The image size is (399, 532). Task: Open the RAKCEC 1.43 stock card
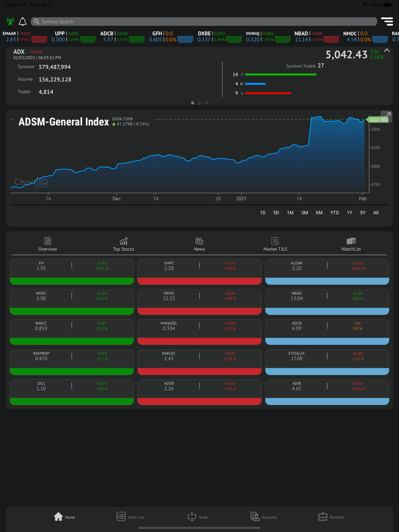point(199,362)
